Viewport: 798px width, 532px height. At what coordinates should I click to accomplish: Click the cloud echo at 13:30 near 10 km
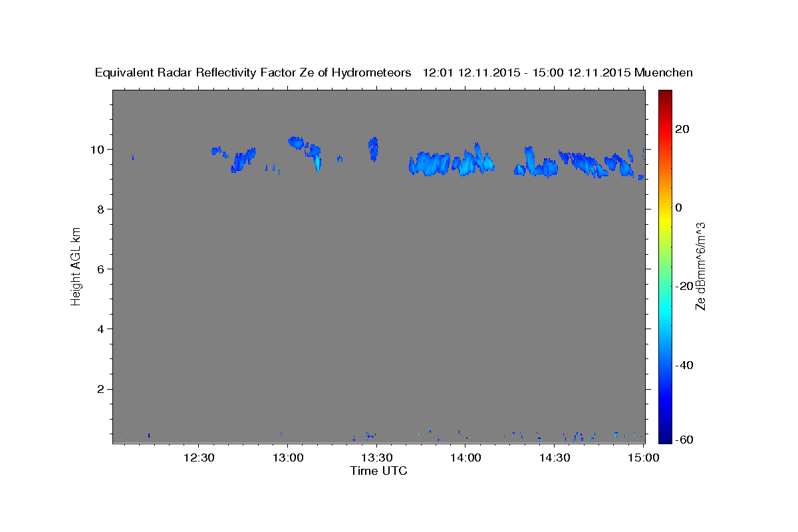[374, 149]
